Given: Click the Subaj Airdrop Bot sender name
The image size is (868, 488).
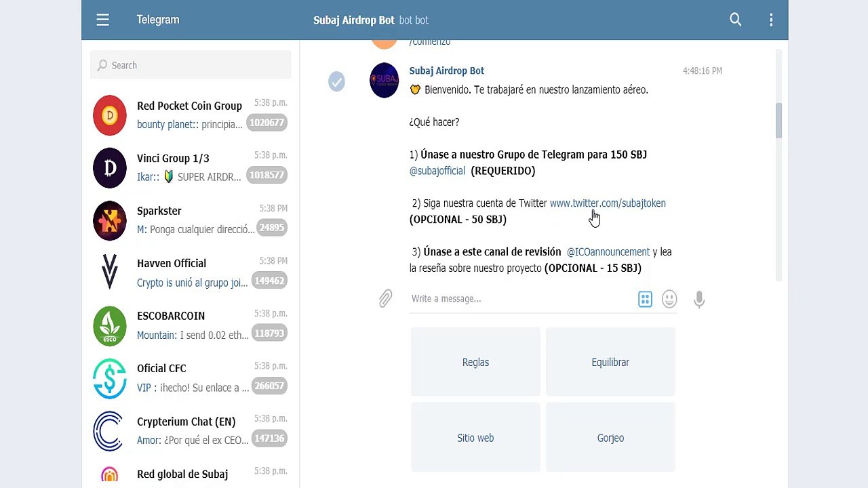Looking at the screenshot, I should [447, 70].
